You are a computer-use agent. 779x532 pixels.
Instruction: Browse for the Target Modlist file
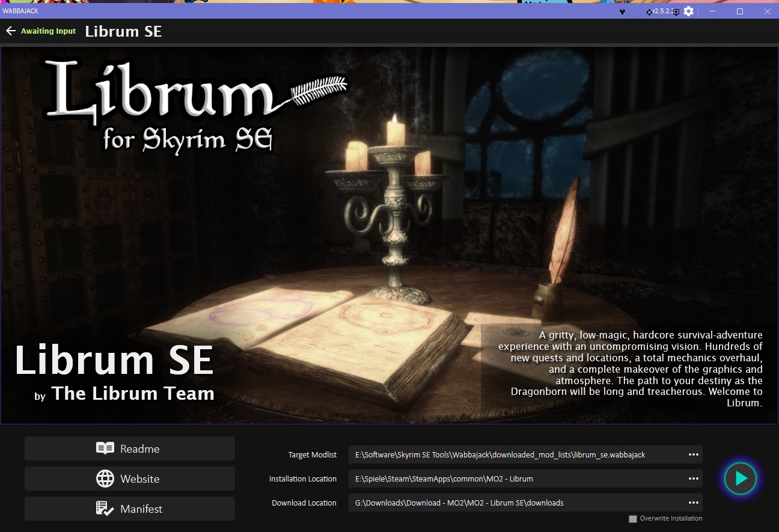[x=693, y=454]
